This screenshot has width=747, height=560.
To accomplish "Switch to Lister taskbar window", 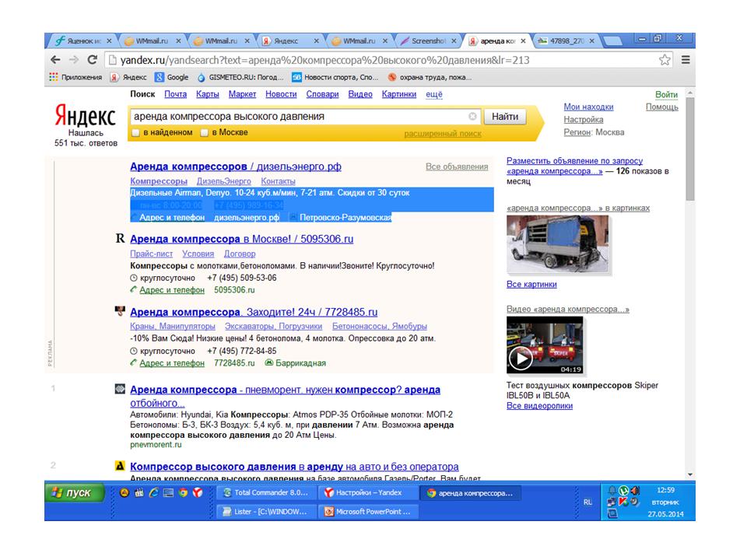I will pos(266,512).
